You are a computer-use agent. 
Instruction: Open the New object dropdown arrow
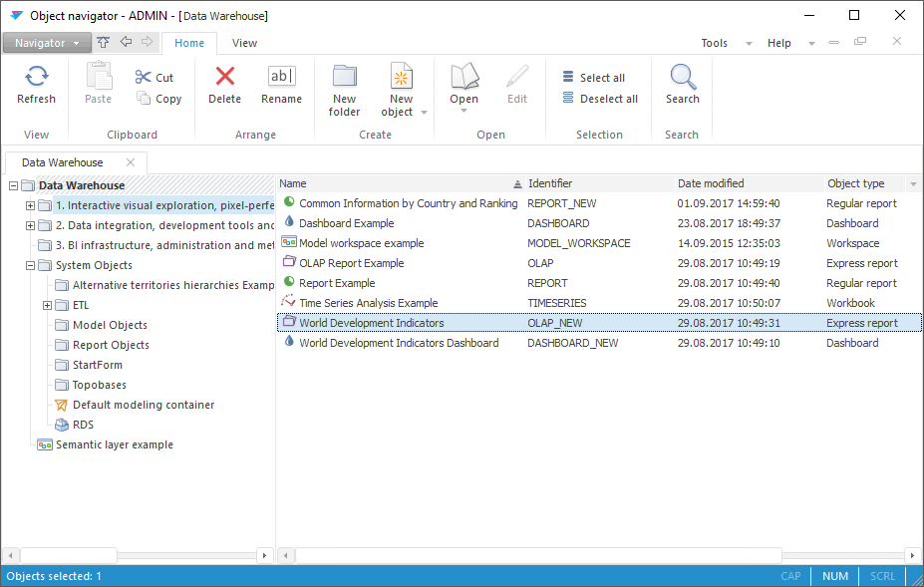[424, 113]
